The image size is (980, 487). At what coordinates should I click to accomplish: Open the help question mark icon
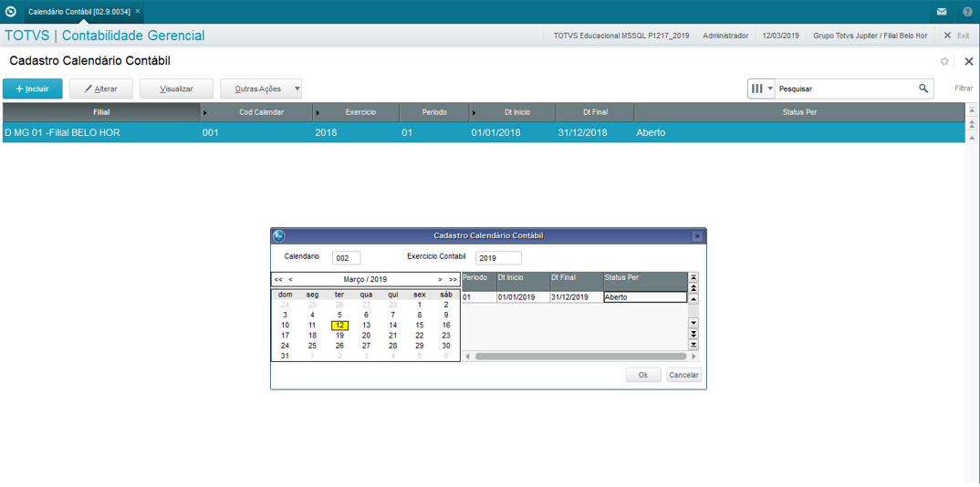pyautogui.click(x=967, y=11)
